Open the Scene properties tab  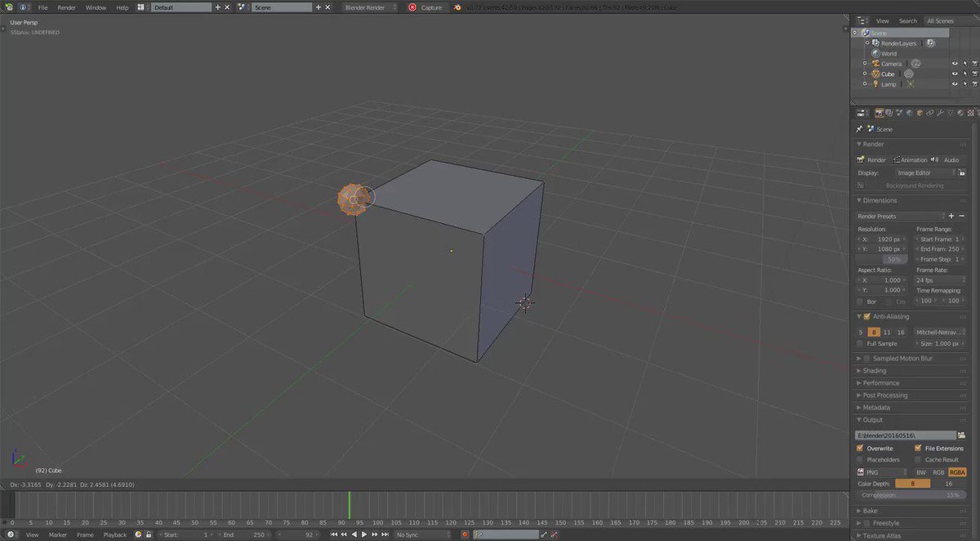pos(899,113)
